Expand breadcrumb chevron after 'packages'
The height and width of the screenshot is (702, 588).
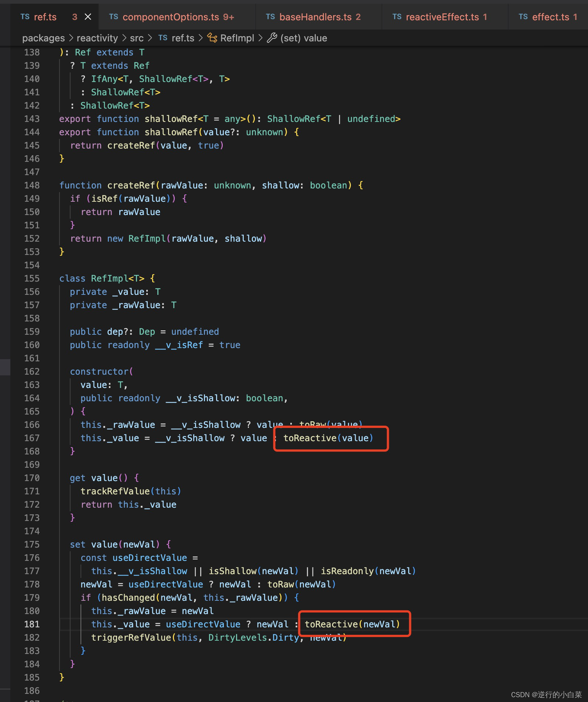point(71,38)
